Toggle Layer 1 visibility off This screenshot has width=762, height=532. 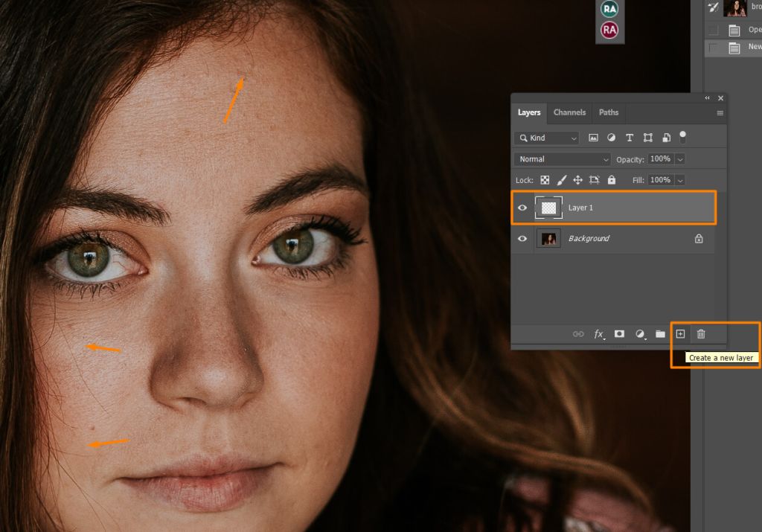522,208
